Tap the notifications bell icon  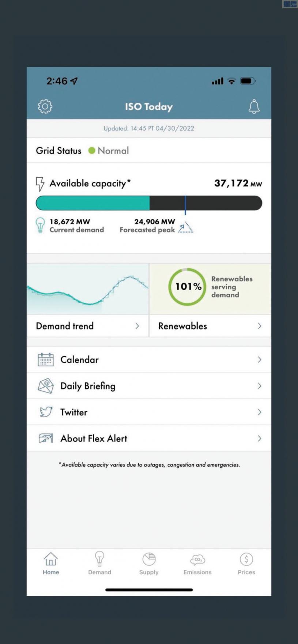coord(254,106)
